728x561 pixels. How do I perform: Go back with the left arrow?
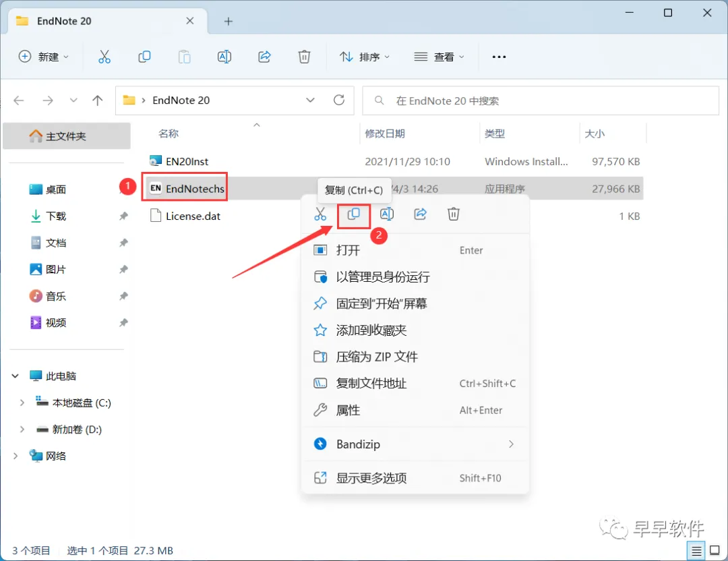tap(19, 100)
